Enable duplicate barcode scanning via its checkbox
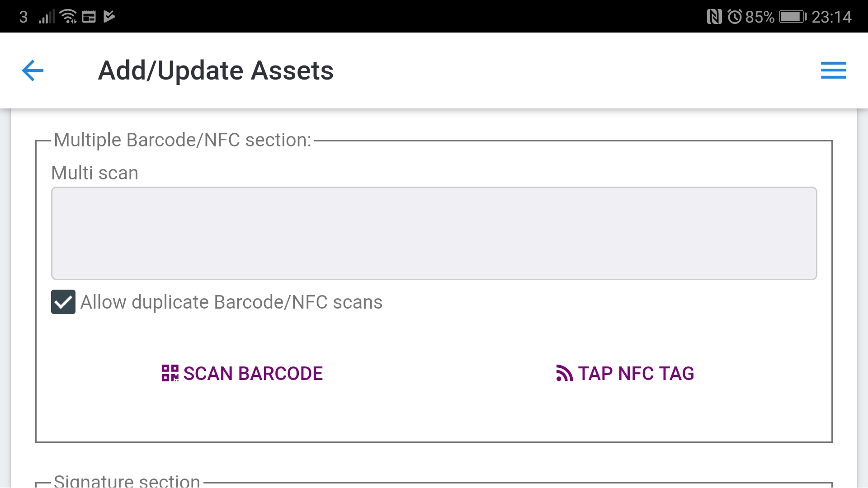 tap(63, 302)
